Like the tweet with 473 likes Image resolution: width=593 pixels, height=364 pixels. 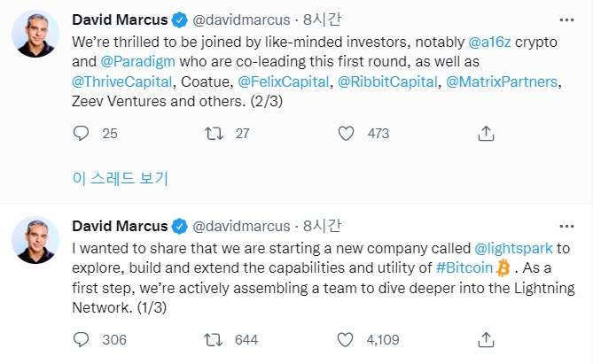point(348,133)
